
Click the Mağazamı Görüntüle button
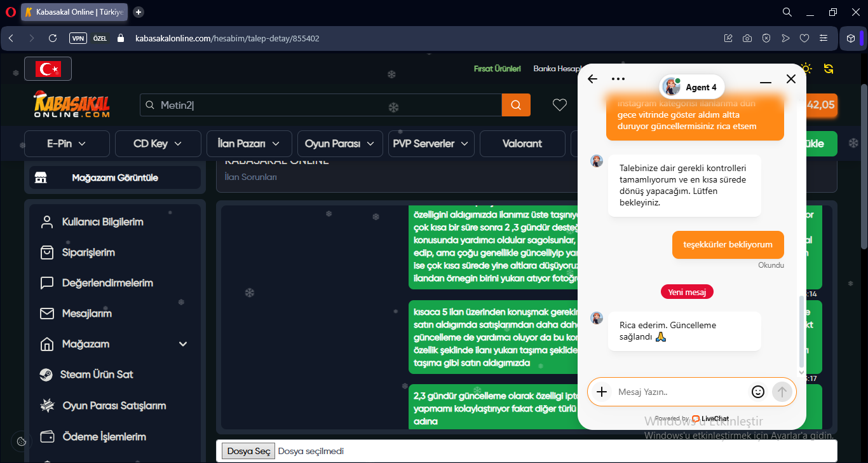click(x=115, y=178)
